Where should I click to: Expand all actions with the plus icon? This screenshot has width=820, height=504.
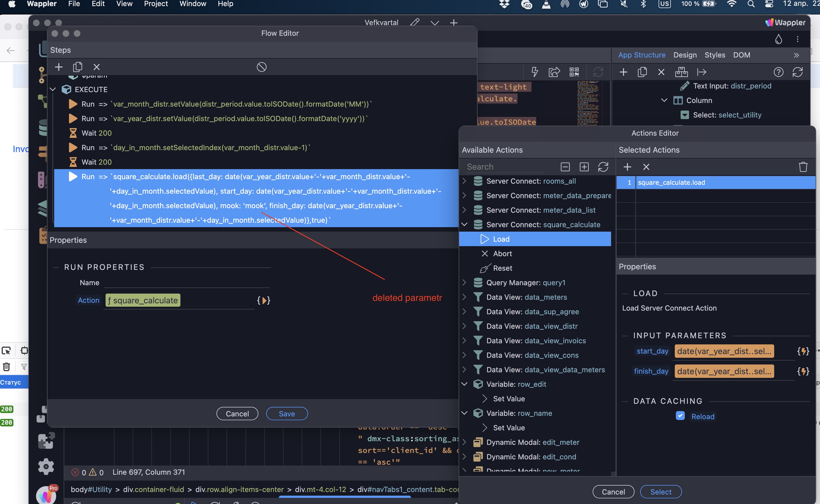pos(584,167)
